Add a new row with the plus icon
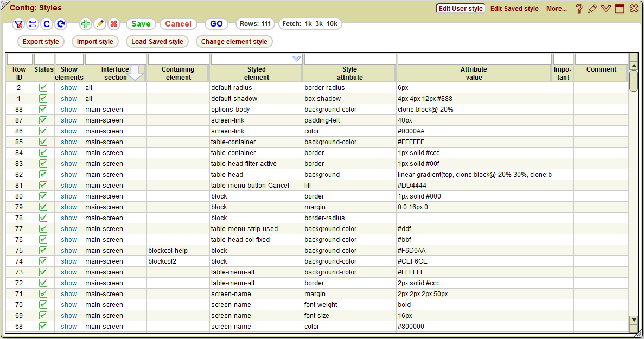The height and width of the screenshot is (339, 644). coord(85,24)
